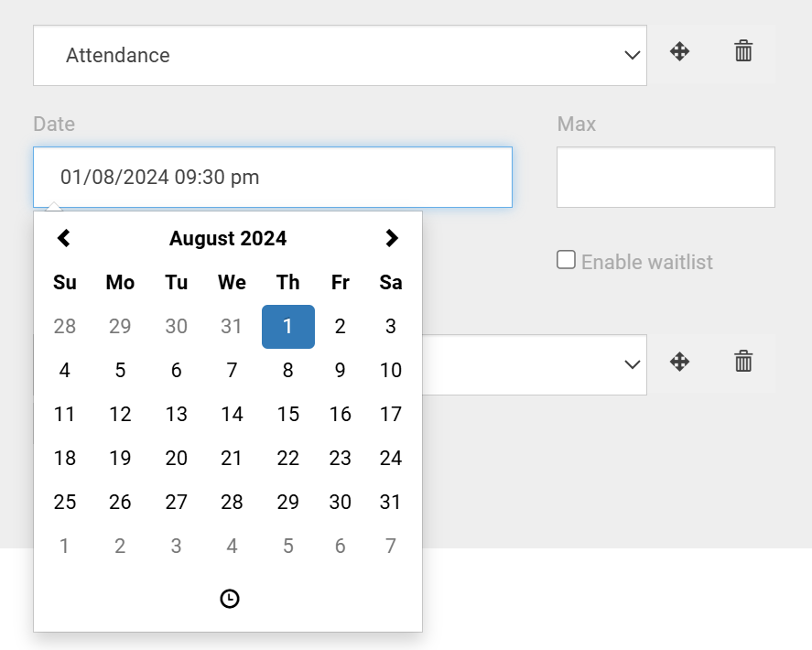Pick grayed September 3 date
The width and height of the screenshot is (812, 650).
pos(176,547)
